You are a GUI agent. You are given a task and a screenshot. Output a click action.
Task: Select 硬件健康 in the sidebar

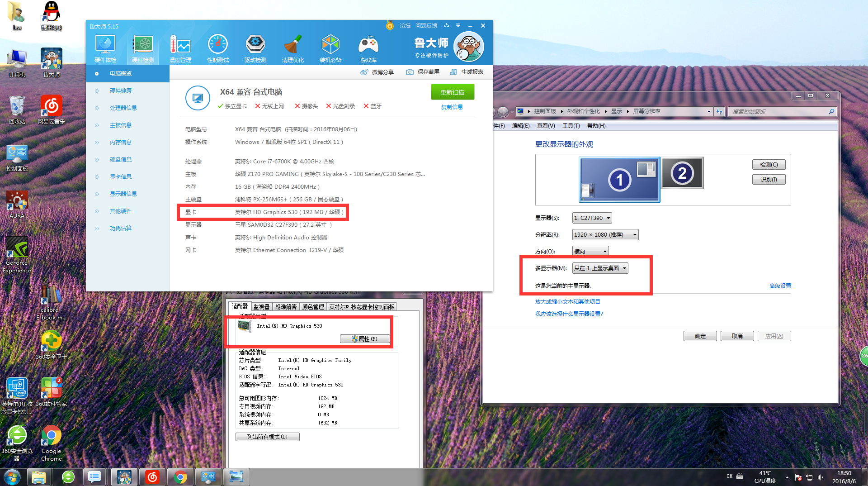(x=127, y=91)
